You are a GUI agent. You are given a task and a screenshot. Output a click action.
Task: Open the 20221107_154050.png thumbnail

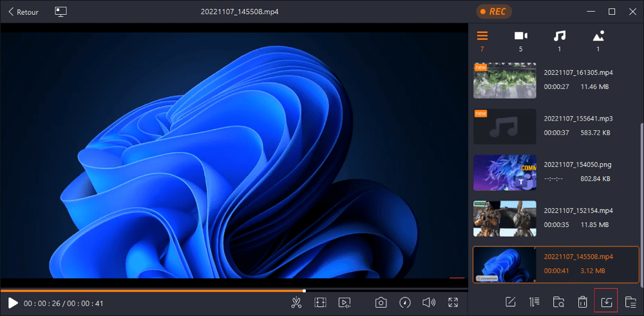tap(505, 172)
